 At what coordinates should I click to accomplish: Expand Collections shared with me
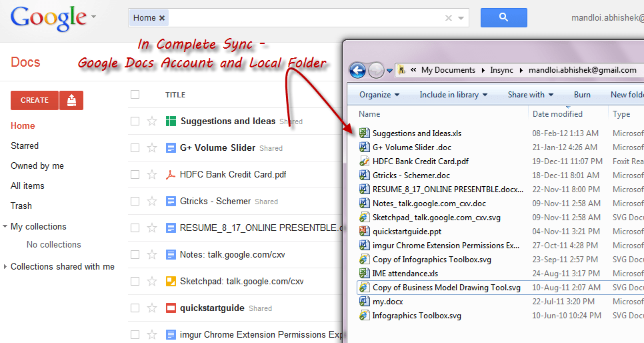(x=5, y=266)
